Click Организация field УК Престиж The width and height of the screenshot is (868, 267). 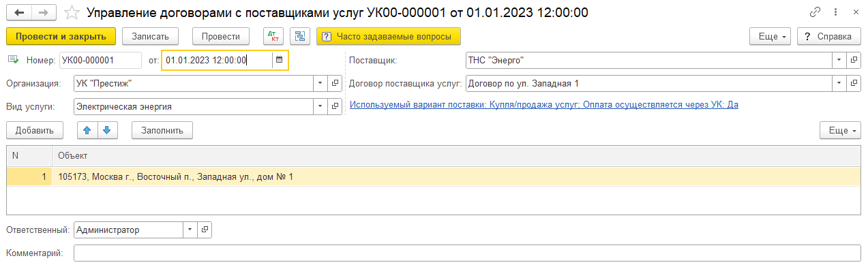click(x=194, y=83)
